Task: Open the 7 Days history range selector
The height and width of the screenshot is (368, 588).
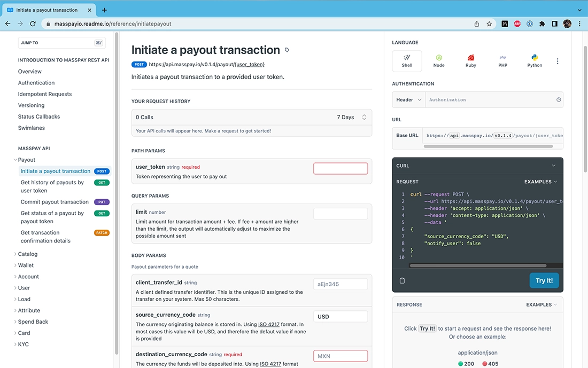Action: point(351,118)
